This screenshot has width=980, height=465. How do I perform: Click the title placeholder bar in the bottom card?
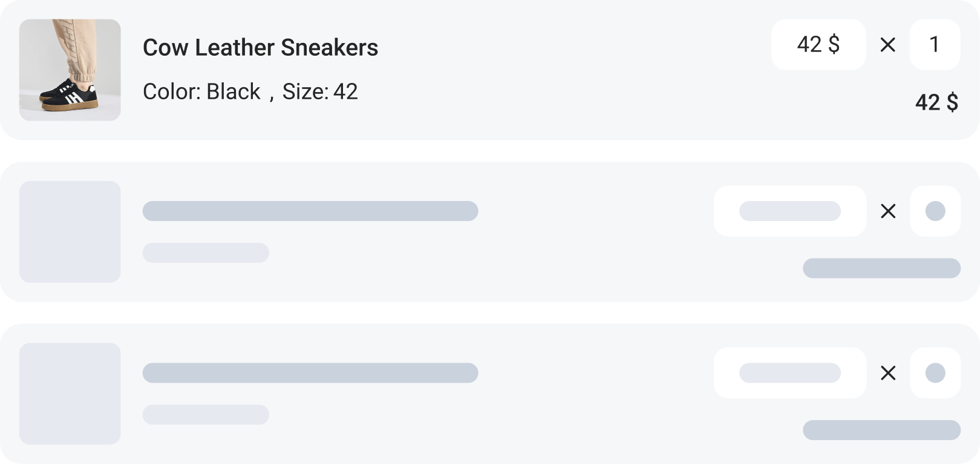pos(310,373)
